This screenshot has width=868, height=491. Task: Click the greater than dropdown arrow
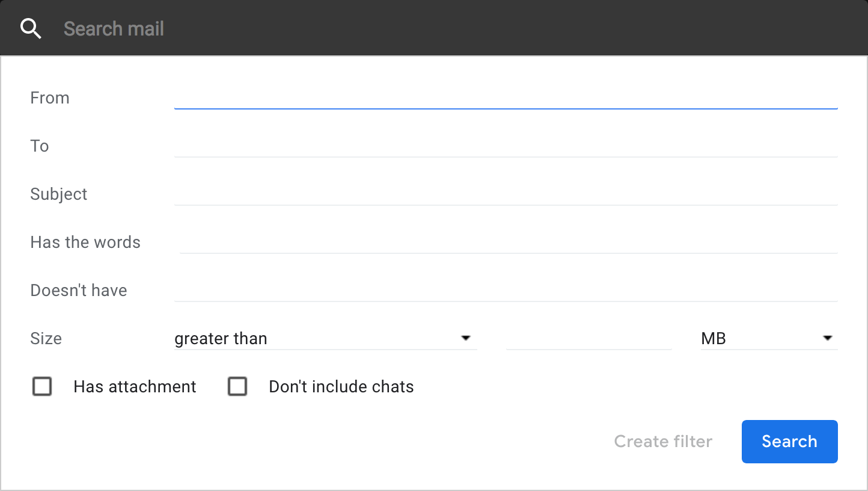[465, 338]
